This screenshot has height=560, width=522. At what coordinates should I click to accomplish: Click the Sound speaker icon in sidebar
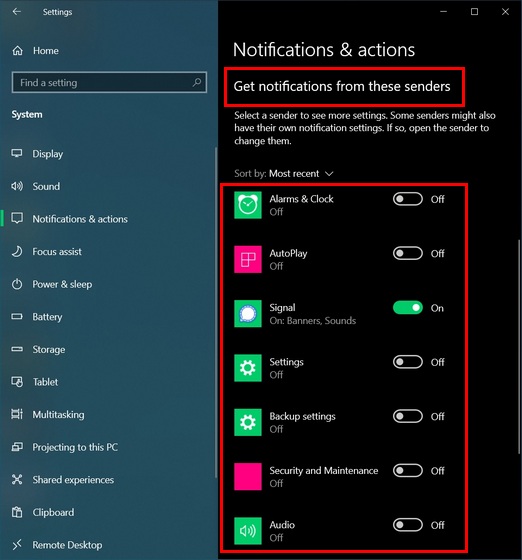tap(17, 186)
